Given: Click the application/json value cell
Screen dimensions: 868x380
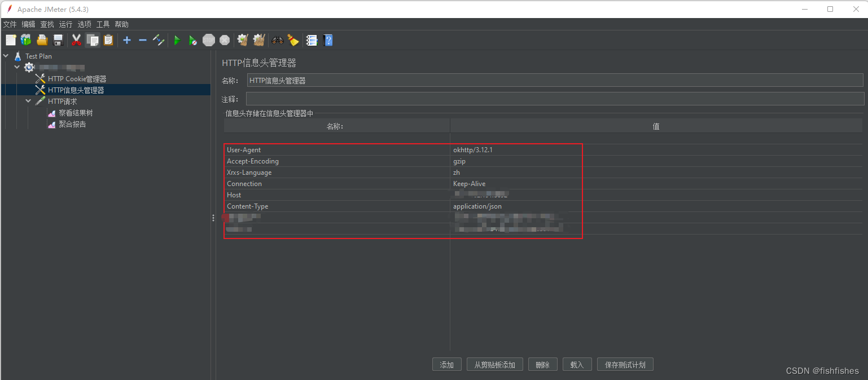Looking at the screenshot, I should point(656,206).
